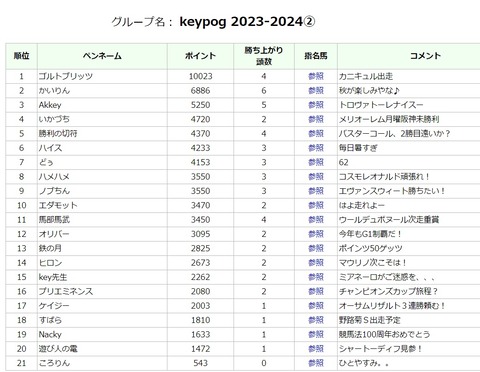Click points value 3095
The image size is (480, 372).
200,234
